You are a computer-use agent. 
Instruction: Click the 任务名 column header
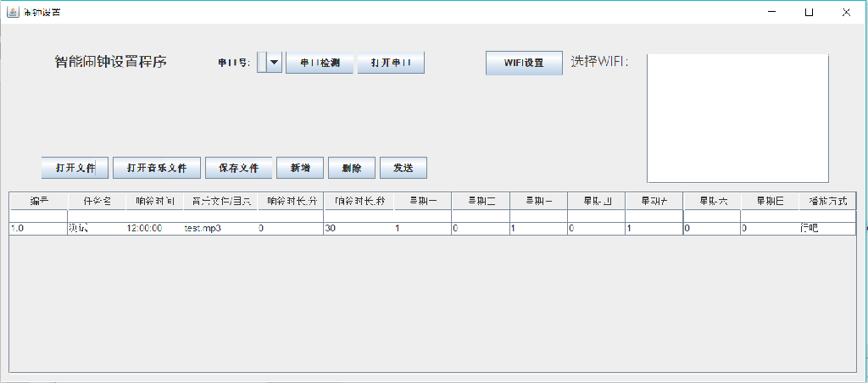click(97, 201)
